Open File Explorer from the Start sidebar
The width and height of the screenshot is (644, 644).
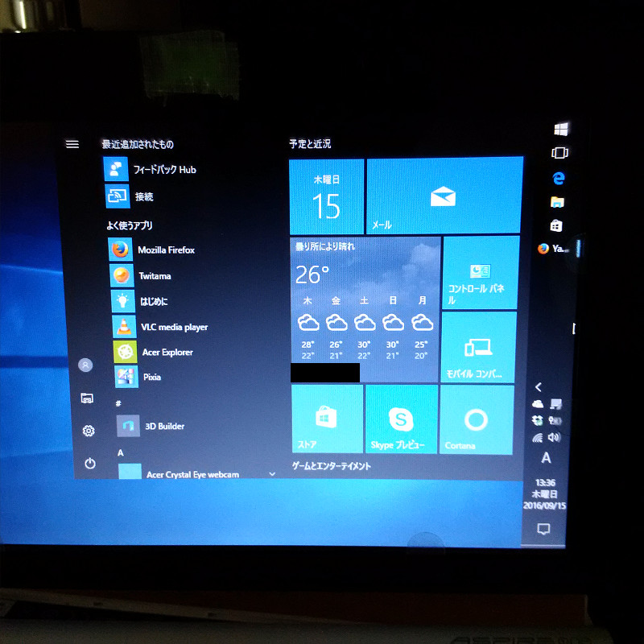pos(87,398)
